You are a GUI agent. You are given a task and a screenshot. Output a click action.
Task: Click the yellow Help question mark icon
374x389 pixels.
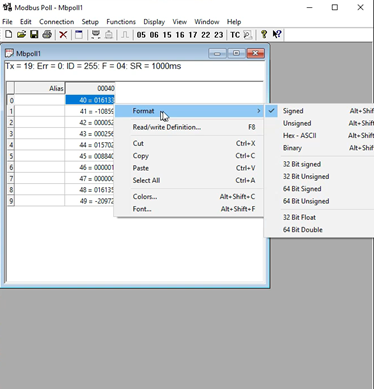264,34
